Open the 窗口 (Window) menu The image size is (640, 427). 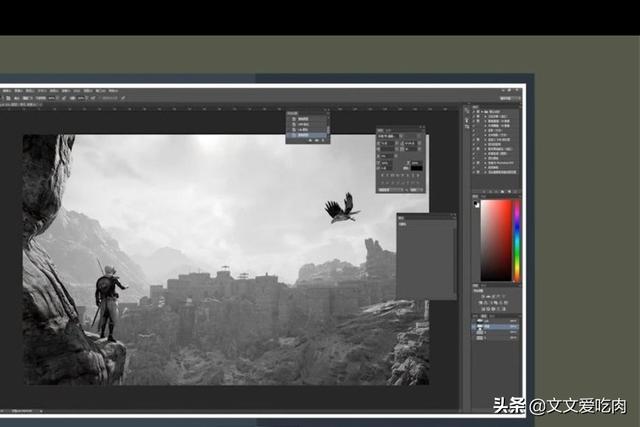(101, 91)
